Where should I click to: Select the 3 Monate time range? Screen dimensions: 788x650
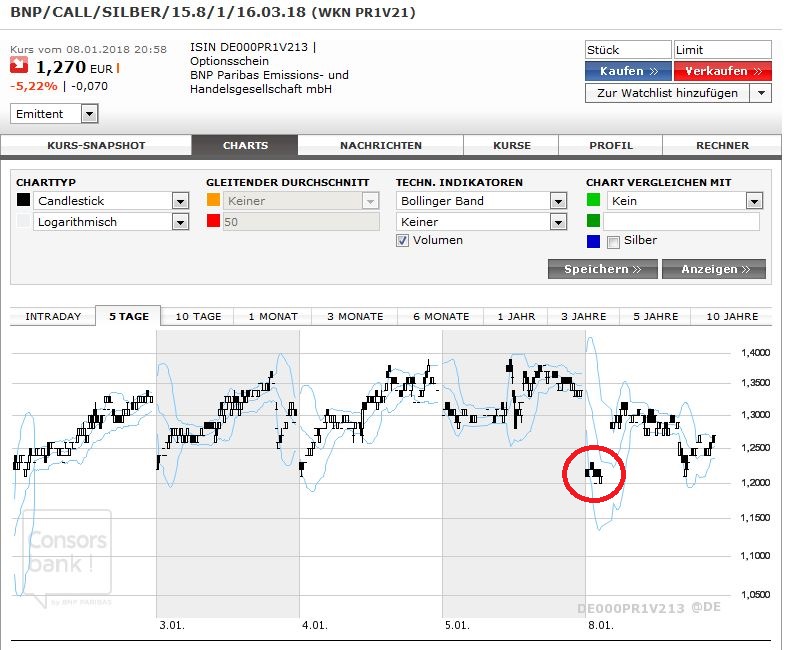point(355,316)
